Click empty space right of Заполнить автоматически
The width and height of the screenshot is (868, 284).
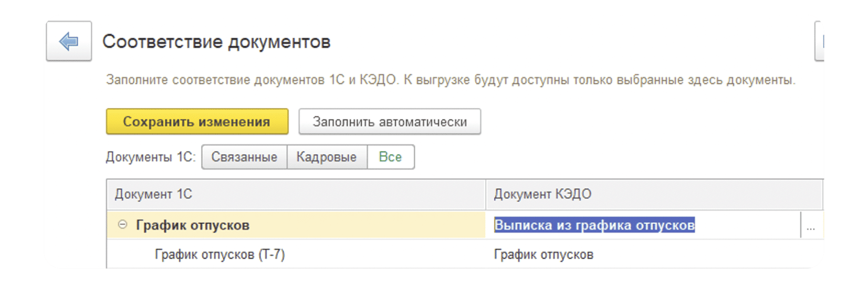[x=630, y=122]
